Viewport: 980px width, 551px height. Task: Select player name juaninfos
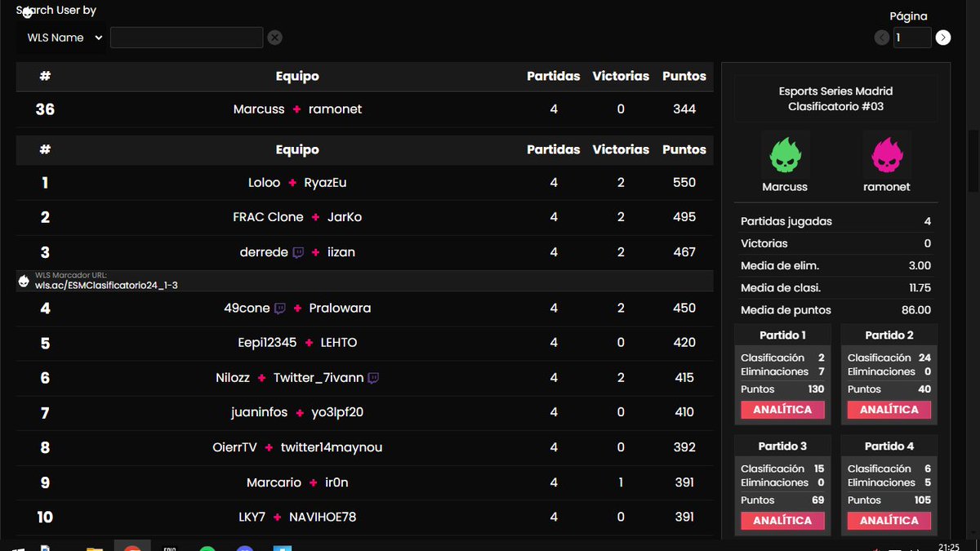click(260, 413)
